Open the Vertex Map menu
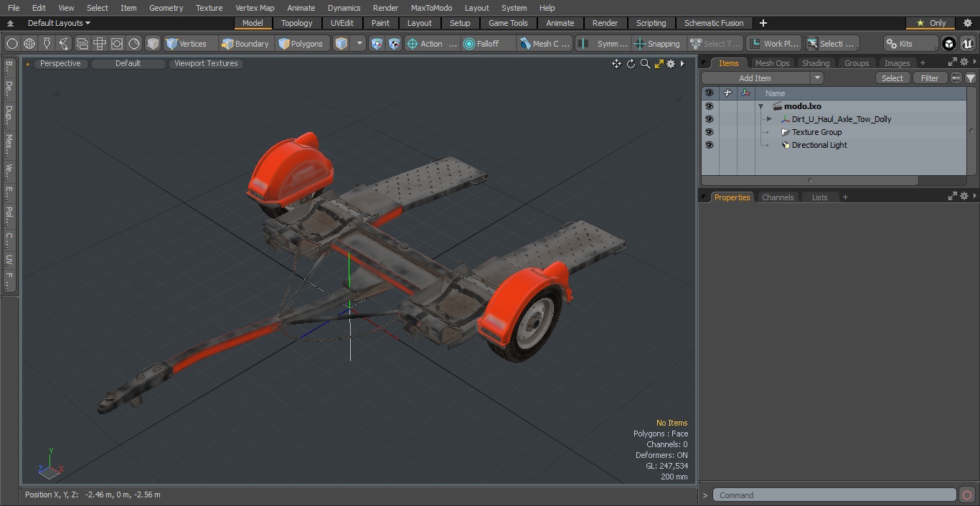Viewport: 980px width, 506px height. pos(255,8)
